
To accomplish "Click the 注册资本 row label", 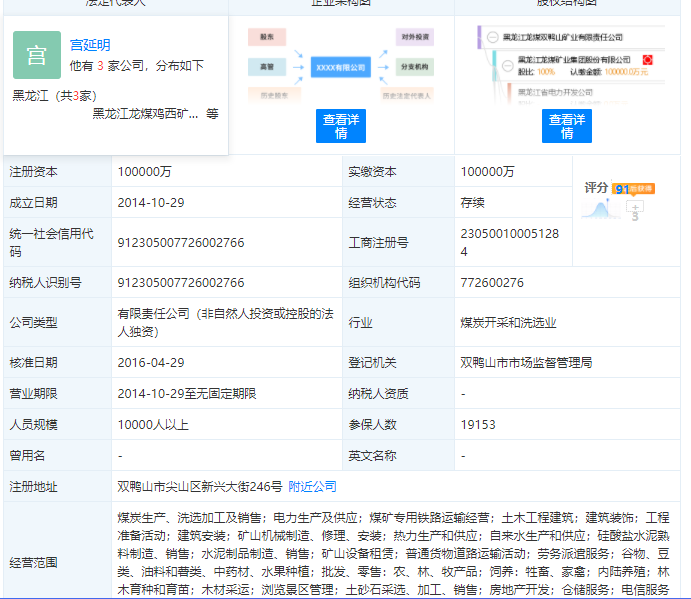I will click(x=33, y=171).
